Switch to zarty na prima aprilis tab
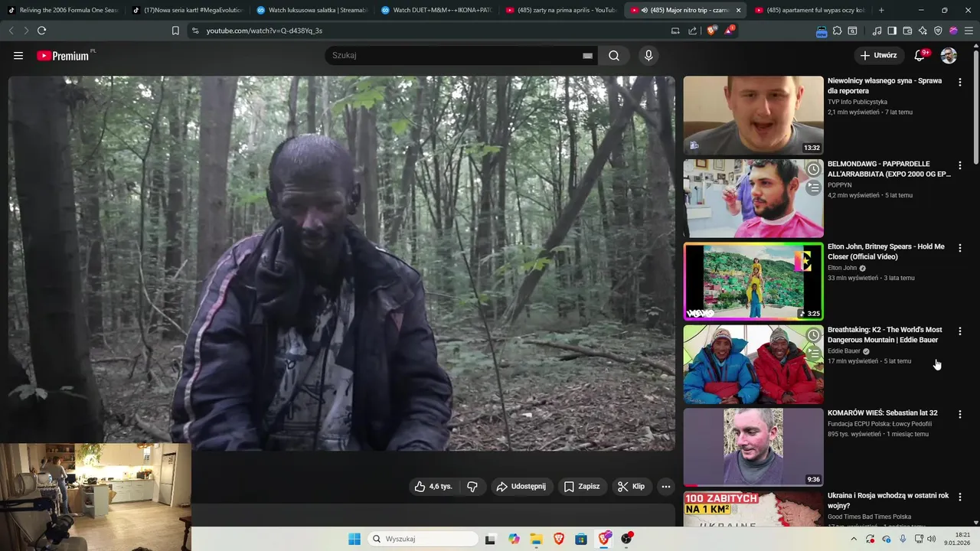980x551 pixels. click(561, 10)
